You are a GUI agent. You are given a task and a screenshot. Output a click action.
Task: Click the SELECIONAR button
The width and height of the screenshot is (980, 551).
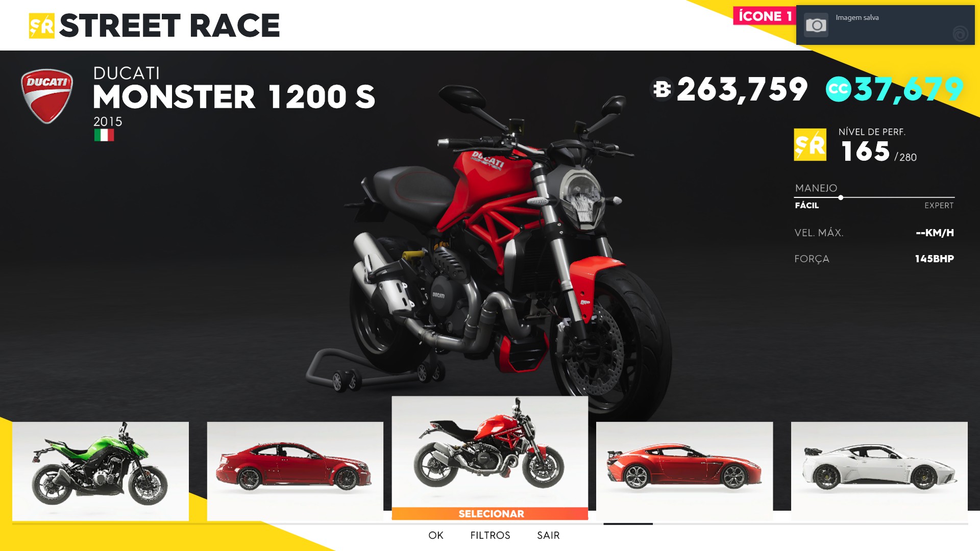[x=490, y=514]
